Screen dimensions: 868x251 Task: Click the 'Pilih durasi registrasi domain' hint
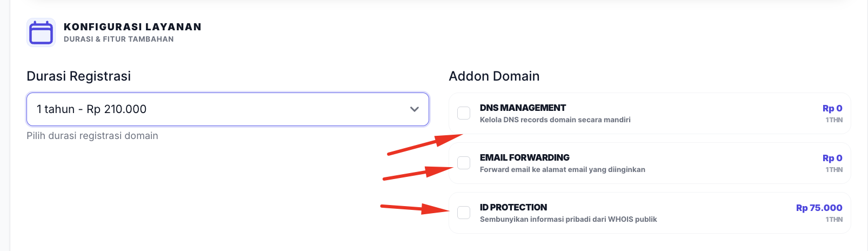coord(92,136)
